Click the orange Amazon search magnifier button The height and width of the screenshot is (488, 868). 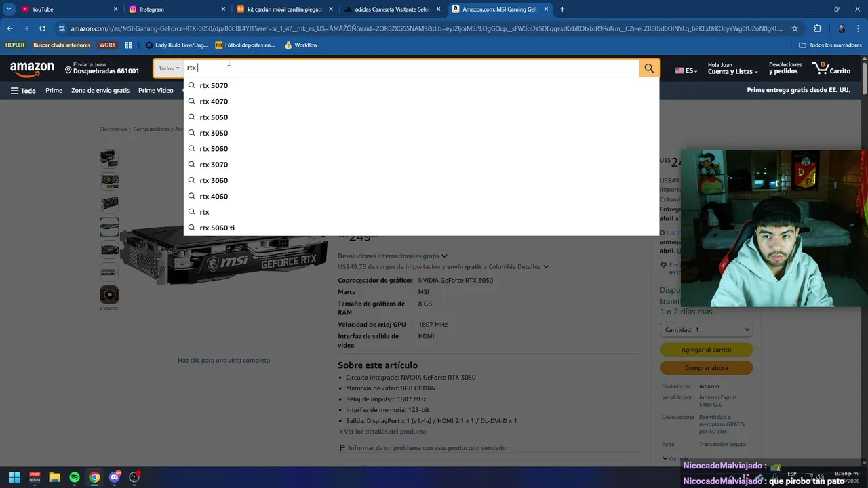[649, 68]
